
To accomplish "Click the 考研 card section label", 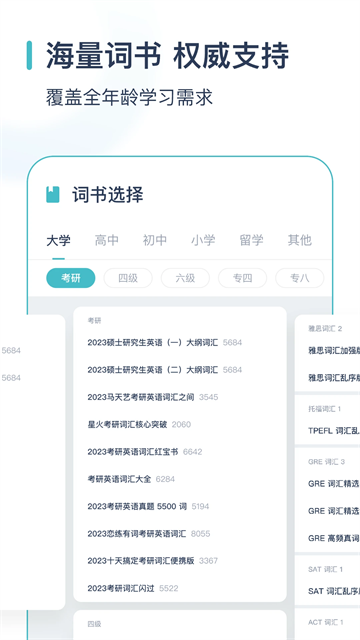I will tap(94, 321).
